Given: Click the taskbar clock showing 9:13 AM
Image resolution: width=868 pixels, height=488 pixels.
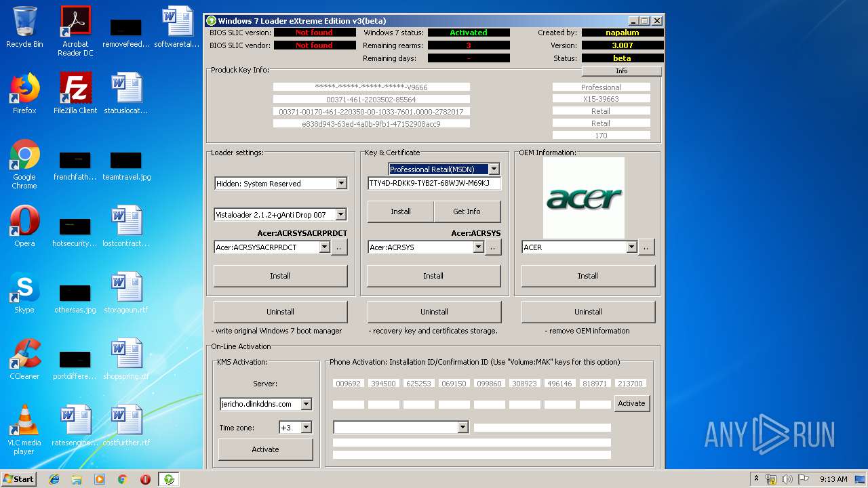Looking at the screenshot, I should pyautogui.click(x=833, y=479).
